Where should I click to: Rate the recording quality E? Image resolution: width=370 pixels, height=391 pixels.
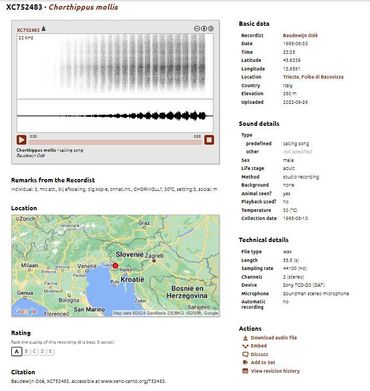[50, 351]
